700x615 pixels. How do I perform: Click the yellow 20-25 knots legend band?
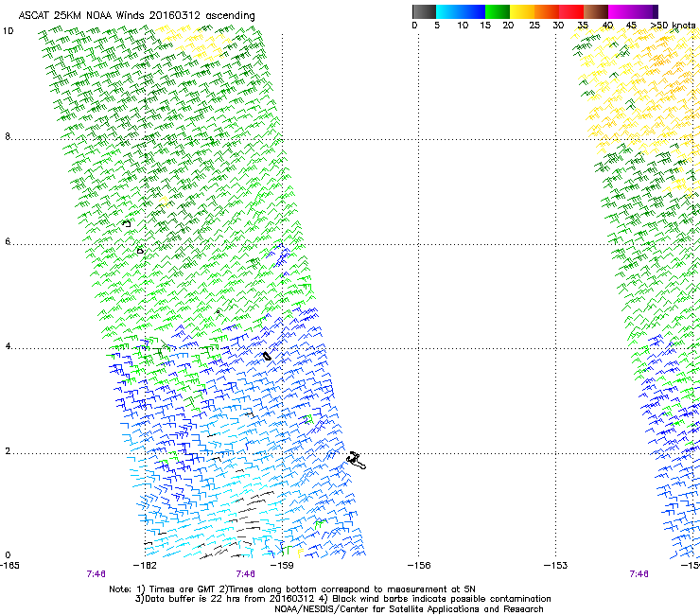(x=522, y=11)
